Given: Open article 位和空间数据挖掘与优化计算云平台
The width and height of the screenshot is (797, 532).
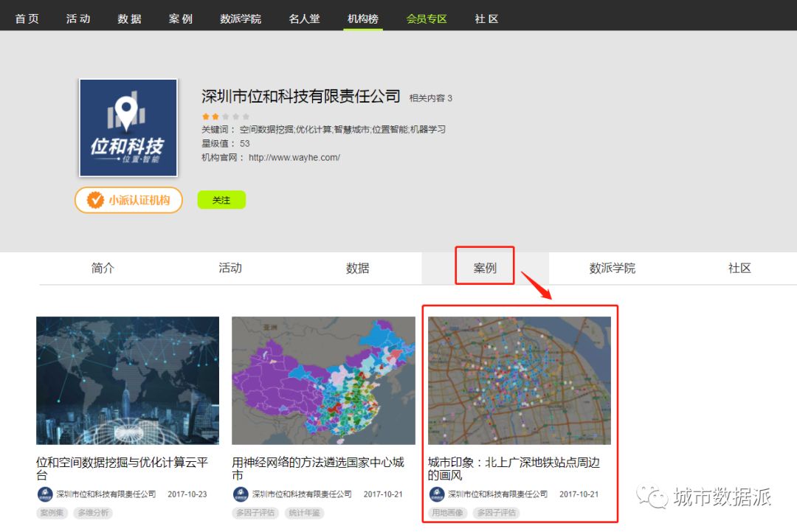Looking at the screenshot, I should tap(122, 469).
